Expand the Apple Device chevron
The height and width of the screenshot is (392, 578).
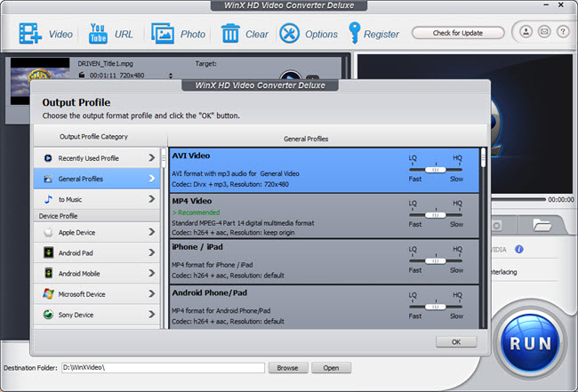151,232
